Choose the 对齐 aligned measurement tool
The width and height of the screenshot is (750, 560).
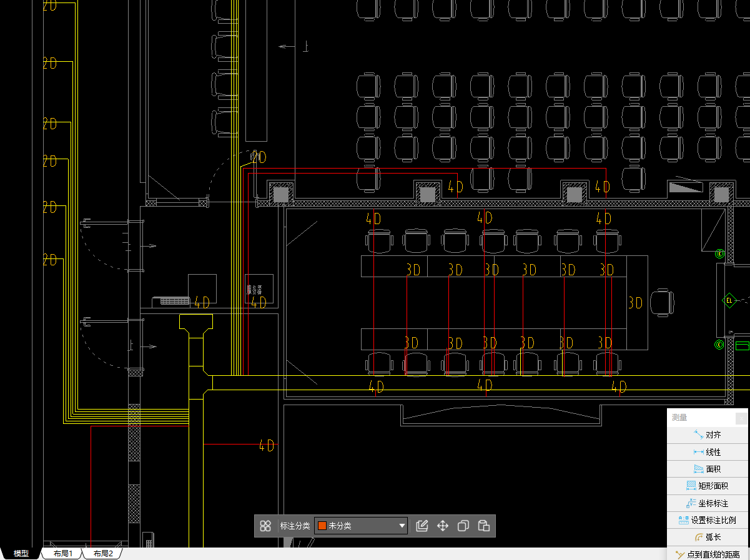[x=707, y=435]
